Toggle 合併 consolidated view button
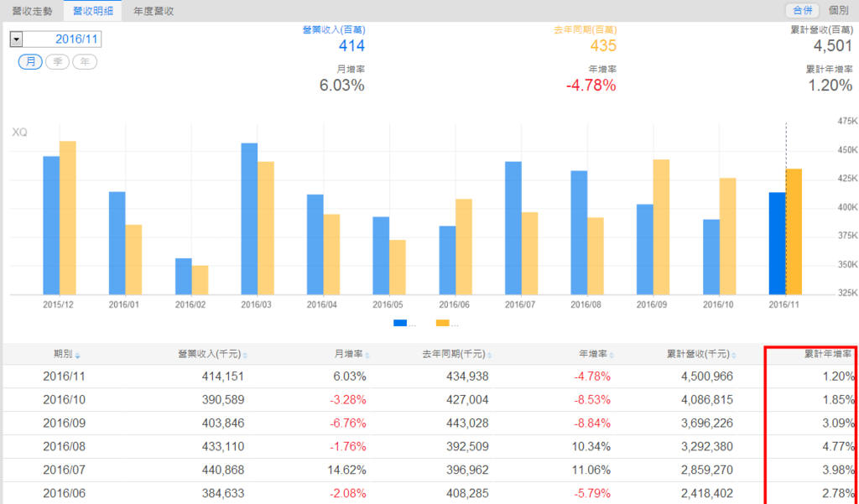The image size is (859, 504). coord(802,10)
